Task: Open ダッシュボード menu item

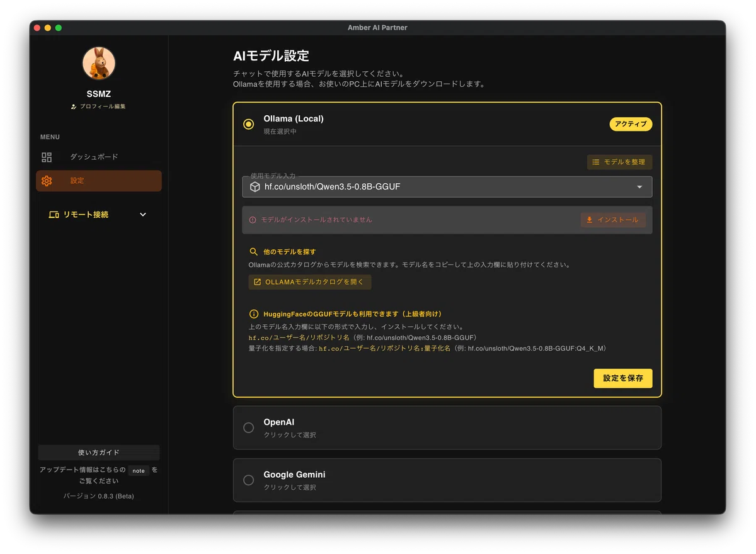Action: click(94, 157)
